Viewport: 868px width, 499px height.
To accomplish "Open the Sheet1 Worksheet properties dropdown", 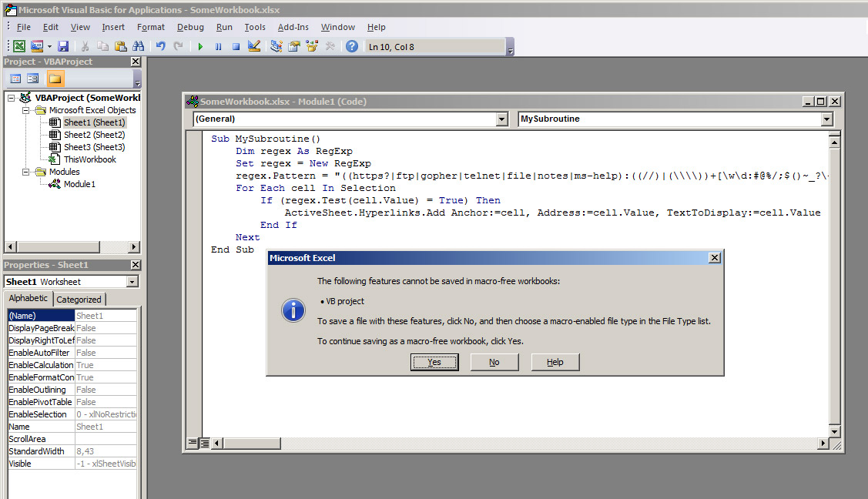I will (132, 282).
